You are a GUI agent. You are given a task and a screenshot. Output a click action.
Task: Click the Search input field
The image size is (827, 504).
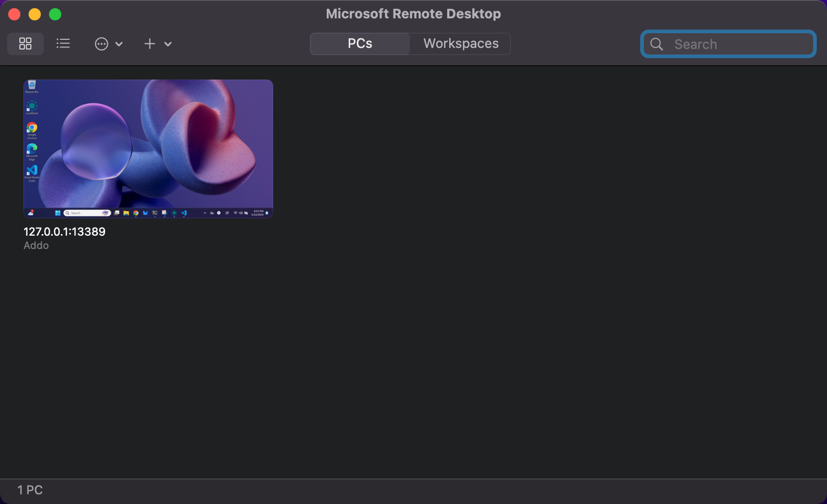click(728, 44)
